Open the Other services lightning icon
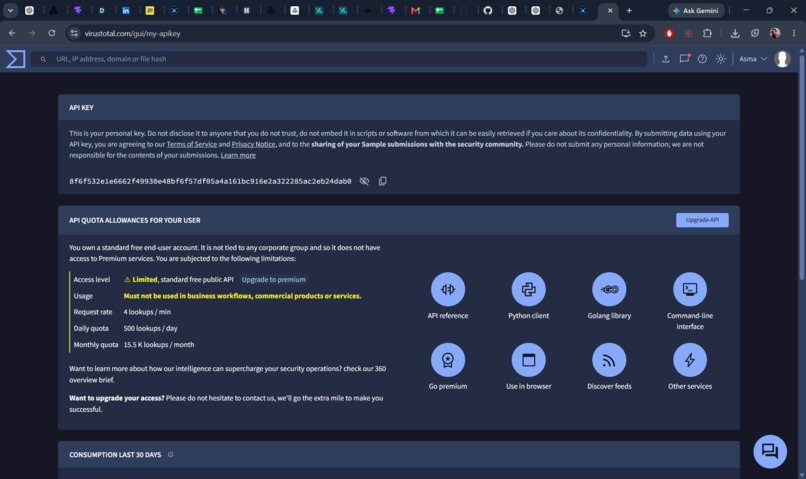 point(690,360)
